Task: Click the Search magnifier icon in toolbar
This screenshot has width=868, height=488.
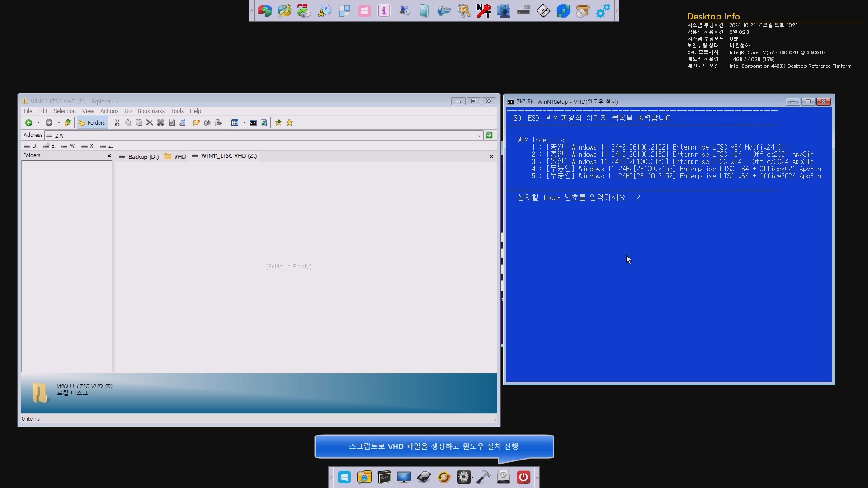Action: tap(183, 122)
